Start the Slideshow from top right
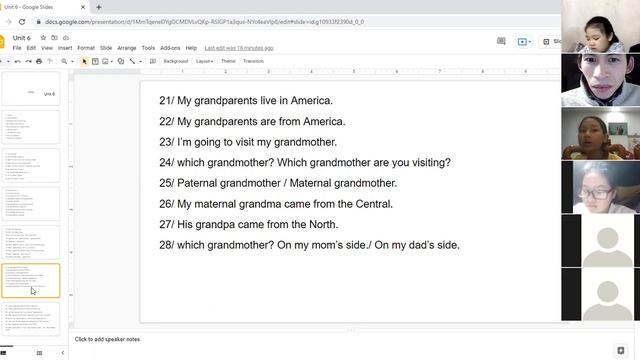 point(551,42)
